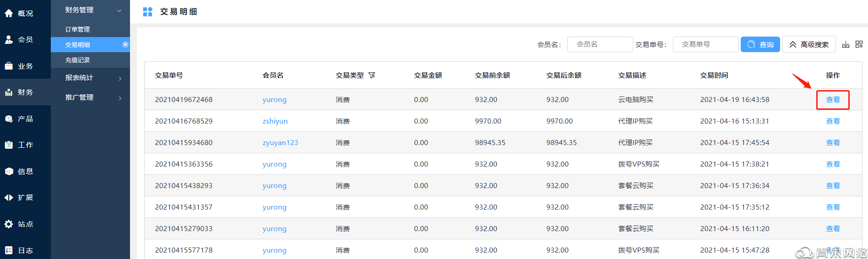Viewport: 868px width, 259px height.
Task: Focus the 交易单号 input field
Action: [x=705, y=44]
